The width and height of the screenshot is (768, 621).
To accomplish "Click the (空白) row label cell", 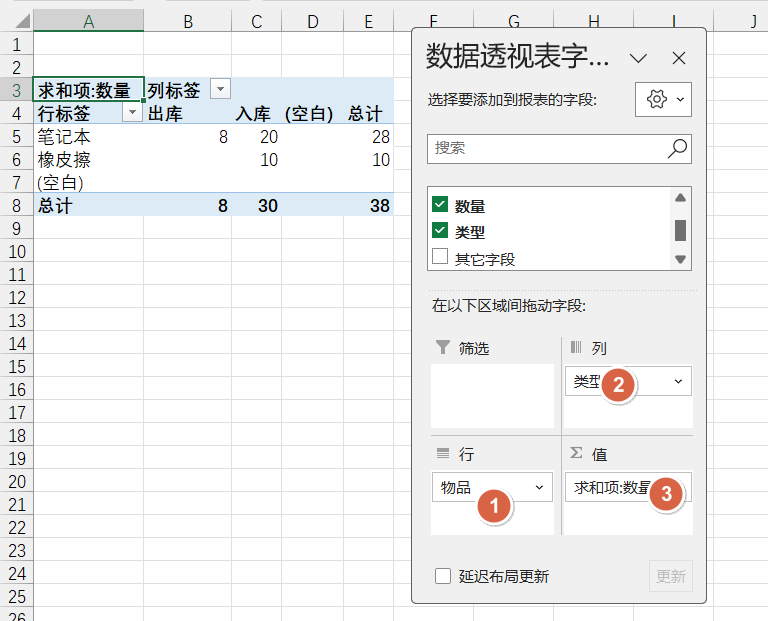I will pyautogui.click(x=89, y=182).
